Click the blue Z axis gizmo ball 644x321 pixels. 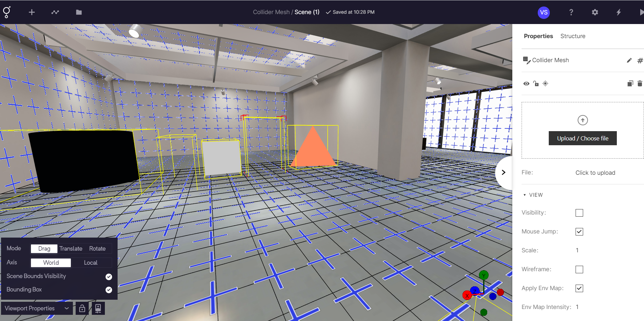pyautogui.click(x=475, y=291)
